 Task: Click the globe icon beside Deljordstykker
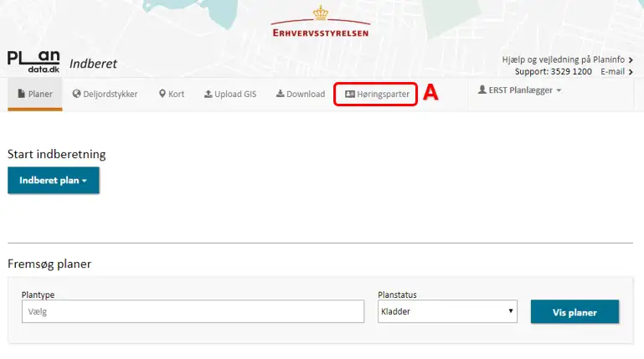pos(77,95)
